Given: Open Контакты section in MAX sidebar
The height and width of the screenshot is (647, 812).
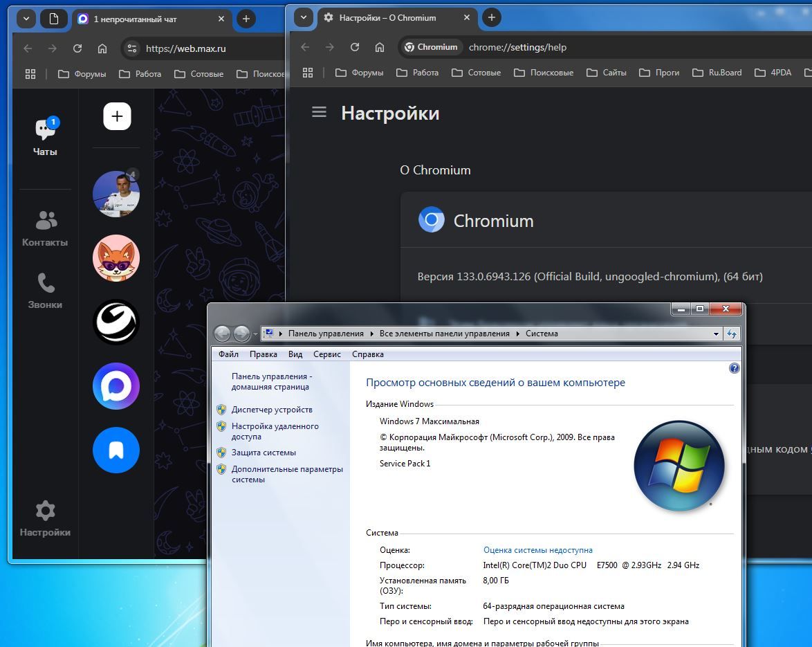Looking at the screenshot, I should 45,228.
